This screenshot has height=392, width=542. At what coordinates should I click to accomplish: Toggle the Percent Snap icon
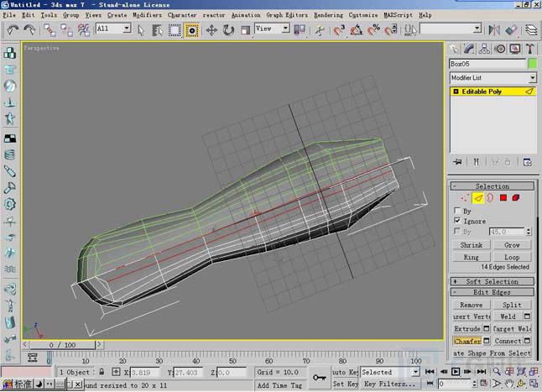click(373, 30)
